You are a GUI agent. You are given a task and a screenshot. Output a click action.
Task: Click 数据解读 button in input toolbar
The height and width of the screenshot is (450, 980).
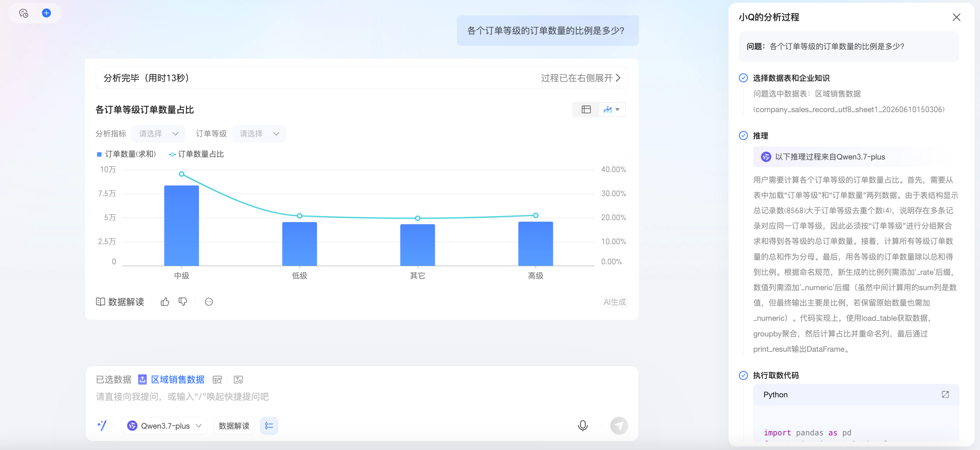tap(234, 426)
